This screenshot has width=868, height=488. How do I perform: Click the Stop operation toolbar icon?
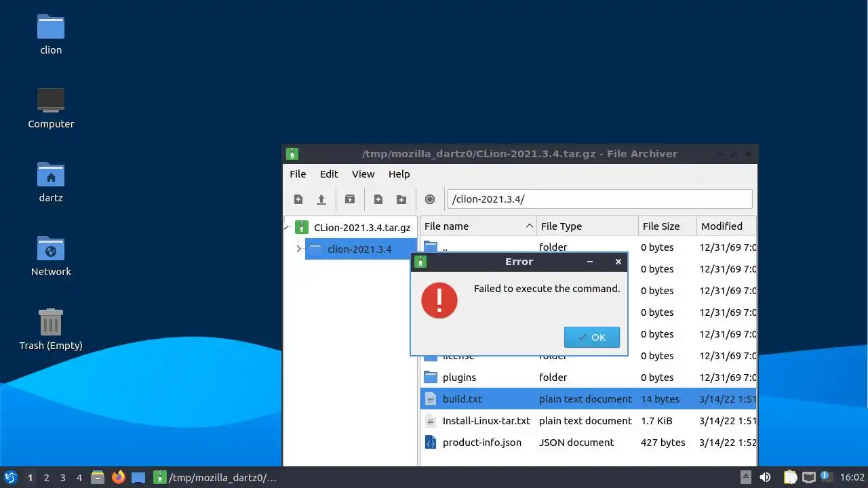click(430, 199)
